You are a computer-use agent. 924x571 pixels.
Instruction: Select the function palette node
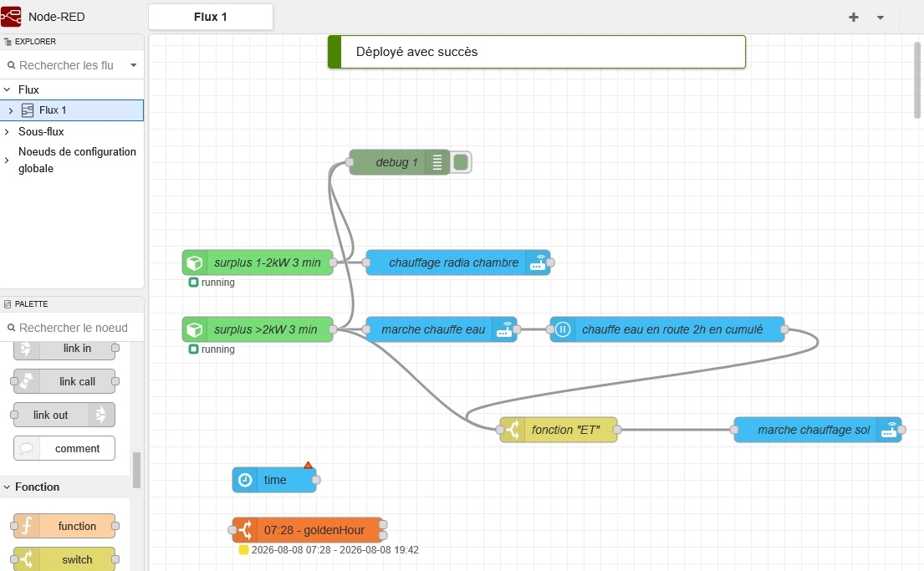tap(64, 526)
